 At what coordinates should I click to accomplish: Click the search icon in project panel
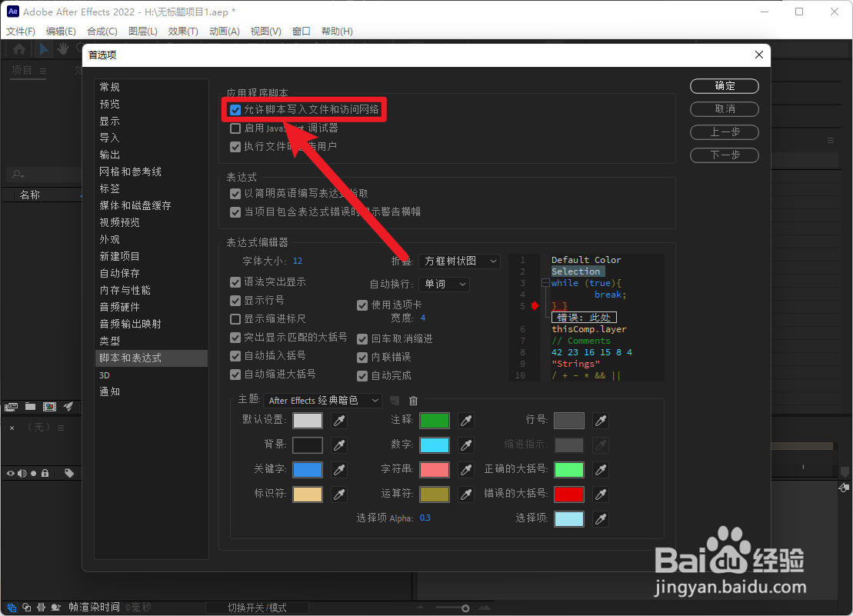[x=18, y=174]
